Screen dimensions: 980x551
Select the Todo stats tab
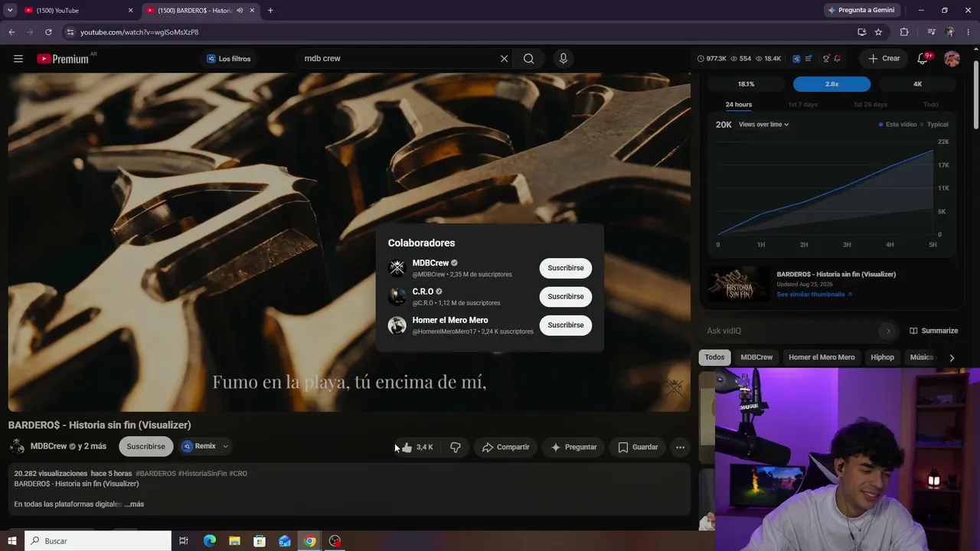click(931, 104)
